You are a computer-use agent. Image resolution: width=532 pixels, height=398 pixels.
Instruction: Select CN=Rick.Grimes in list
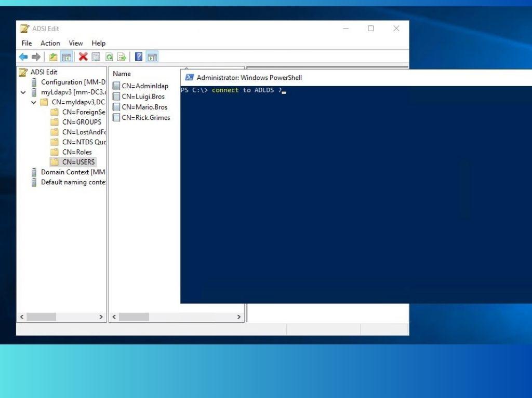(x=146, y=118)
